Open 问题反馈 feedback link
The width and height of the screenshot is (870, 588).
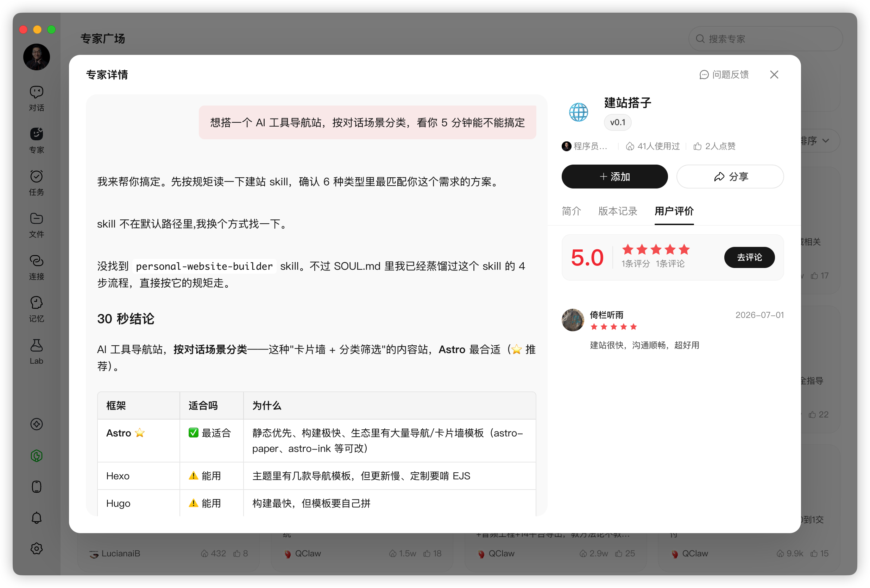[x=724, y=75]
